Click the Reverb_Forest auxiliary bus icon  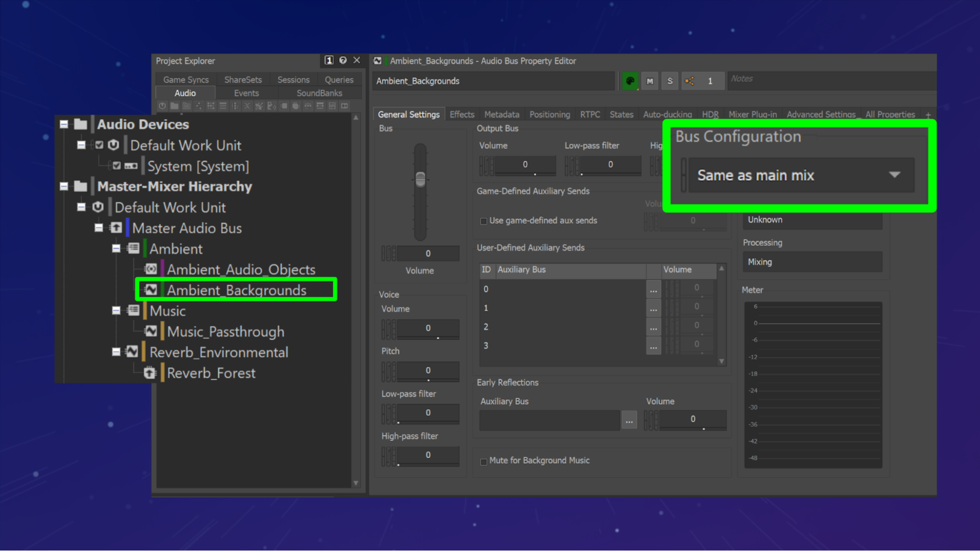point(151,373)
